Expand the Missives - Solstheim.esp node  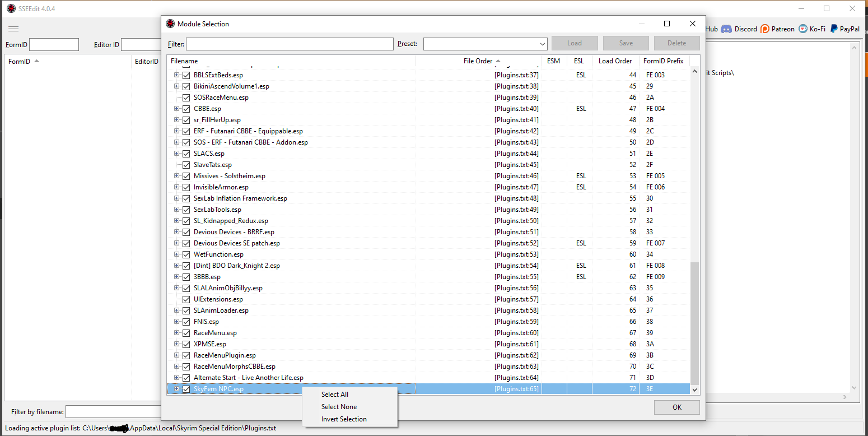(x=176, y=176)
